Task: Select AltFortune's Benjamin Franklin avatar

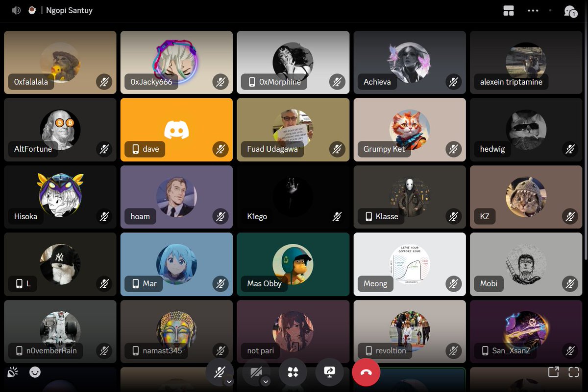Action: [x=60, y=129]
